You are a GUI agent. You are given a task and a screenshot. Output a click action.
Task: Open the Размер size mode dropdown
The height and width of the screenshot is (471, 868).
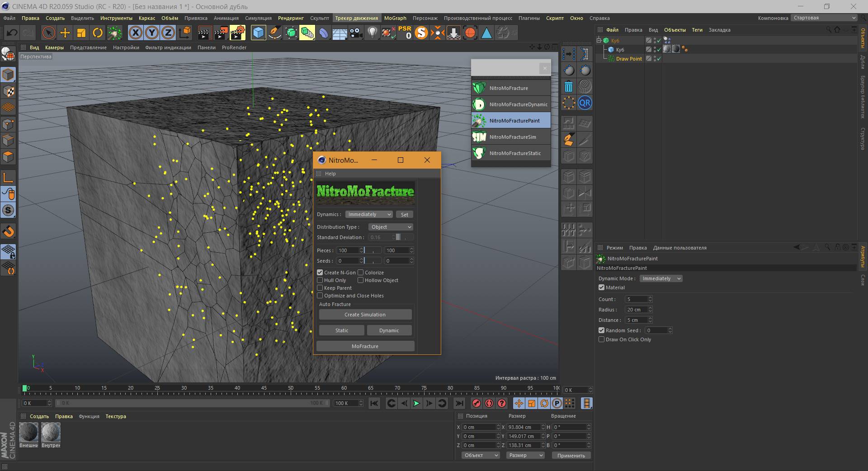coord(525,455)
